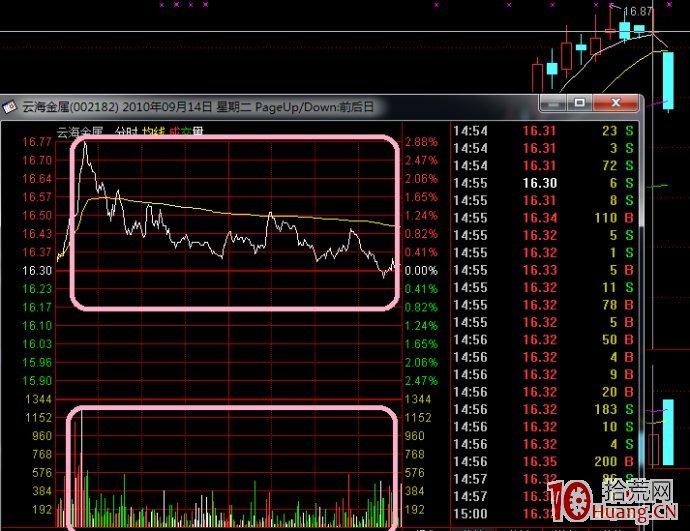Select the 14:54 tick with volume 72
Image resolution: width=690 pixels, height=531 pixels.
point(544,166)
